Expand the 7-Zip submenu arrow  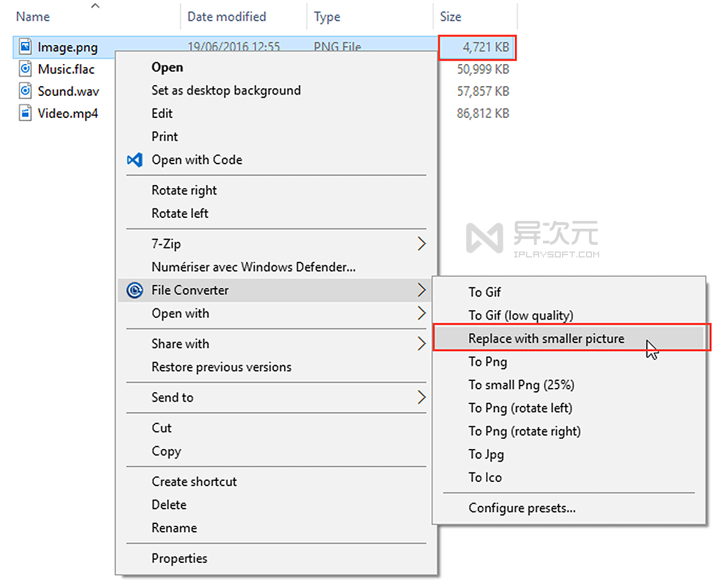(421, 244)
